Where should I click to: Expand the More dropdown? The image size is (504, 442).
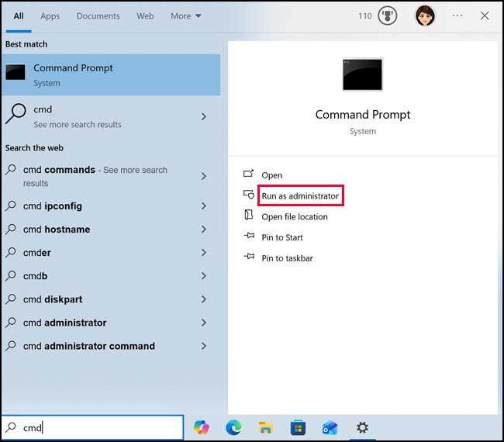pyautogui.click(x=186, y=16)
